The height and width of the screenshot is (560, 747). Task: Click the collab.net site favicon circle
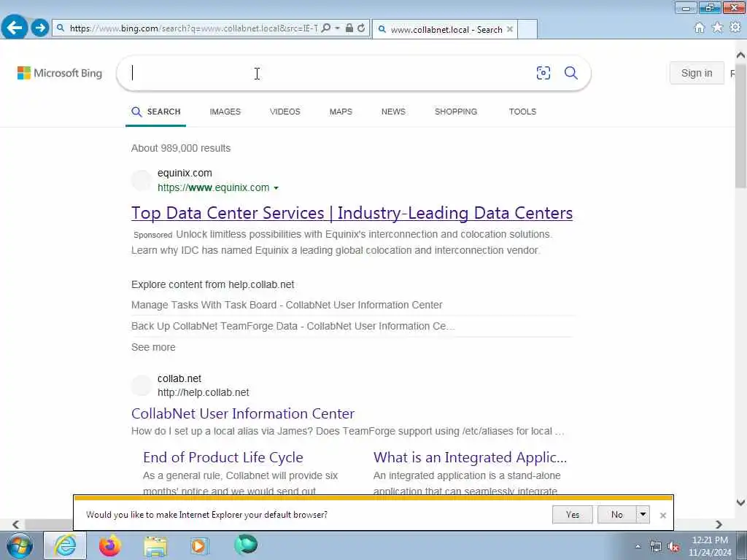click(142, 385)
